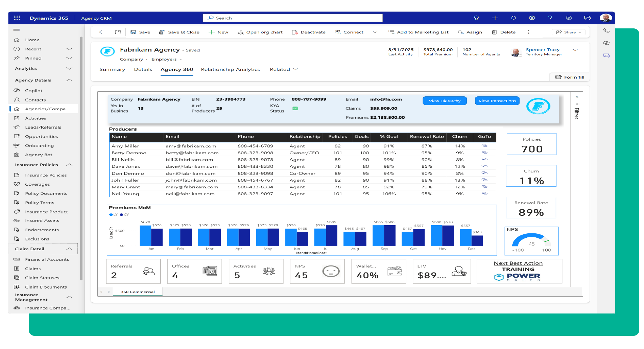The width and height of the screenshot is (644, 349).
Task: Open the app launcher waffle icon
Action: point(17,18)
